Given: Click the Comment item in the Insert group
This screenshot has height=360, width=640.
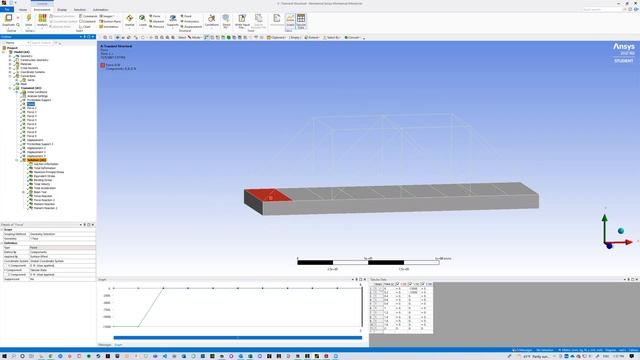Looking at the screenshot, I should [87, 21].
